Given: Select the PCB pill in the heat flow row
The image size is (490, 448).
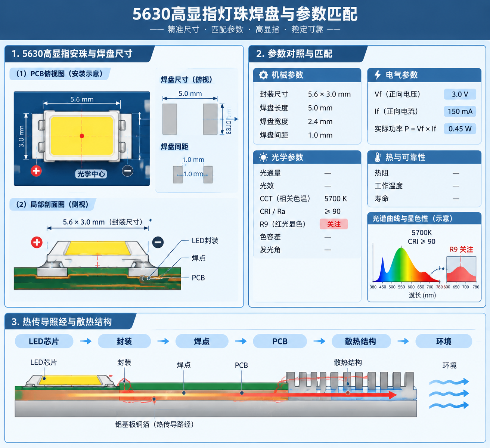Looking at the screenshot, I should 280,341.
